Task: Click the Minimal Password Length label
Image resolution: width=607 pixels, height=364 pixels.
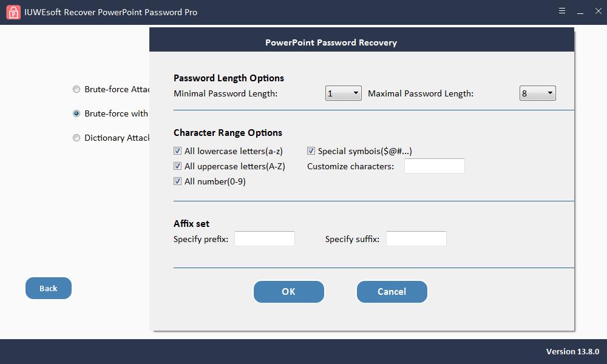Action: [226, 93]
